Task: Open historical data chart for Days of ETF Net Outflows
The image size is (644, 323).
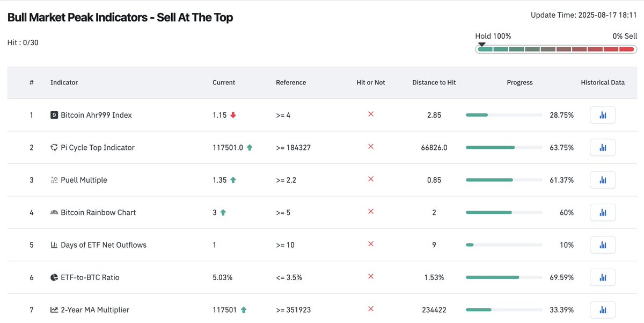Action: pyautogui.click(x=603, y=245)
